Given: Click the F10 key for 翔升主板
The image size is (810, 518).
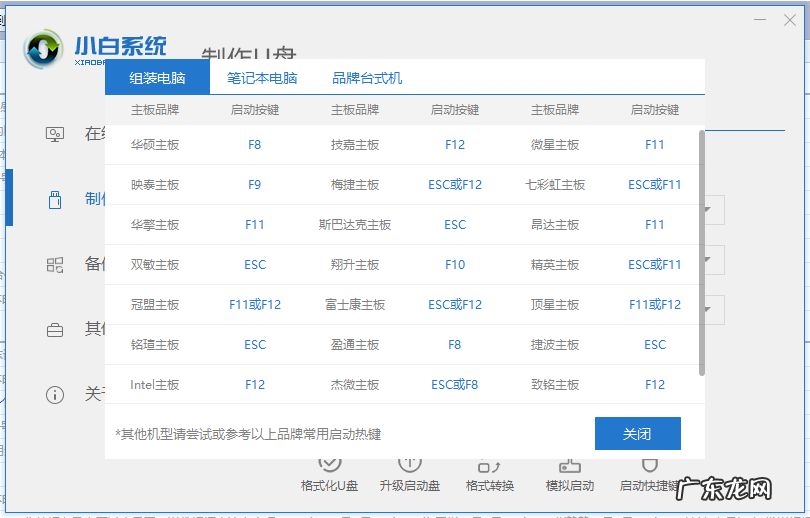Looking at the screenshot, I should 455,265.
